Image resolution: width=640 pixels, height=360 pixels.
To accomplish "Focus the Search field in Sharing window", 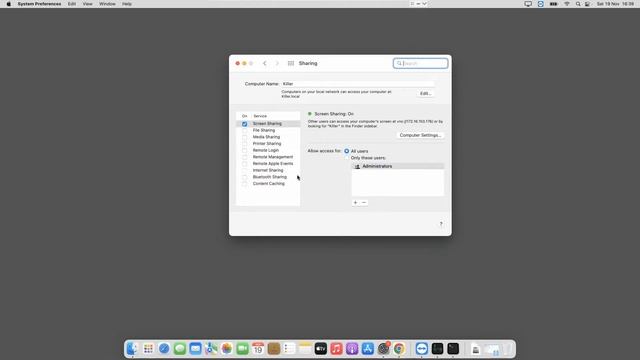I will click(420, 63).
